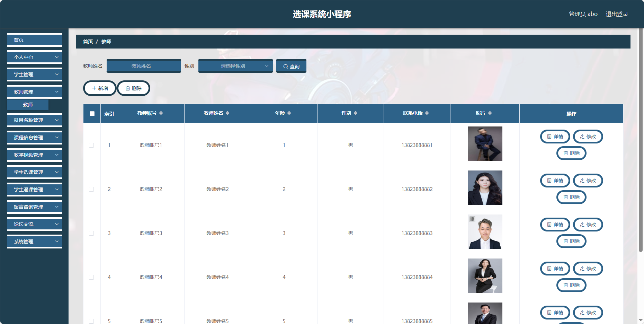Check the row 4 checkbox
This screenshot has height=324, width=644.
(x=91, y=277)
